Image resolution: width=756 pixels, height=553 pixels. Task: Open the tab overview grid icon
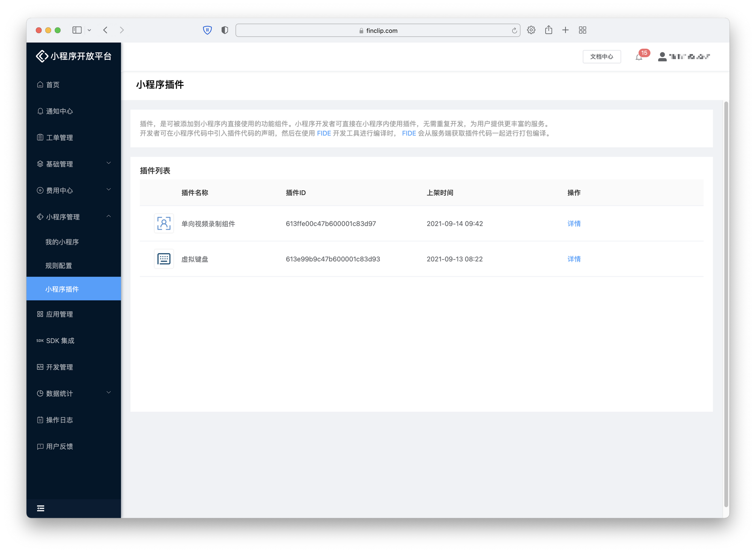tap(582, 30)
